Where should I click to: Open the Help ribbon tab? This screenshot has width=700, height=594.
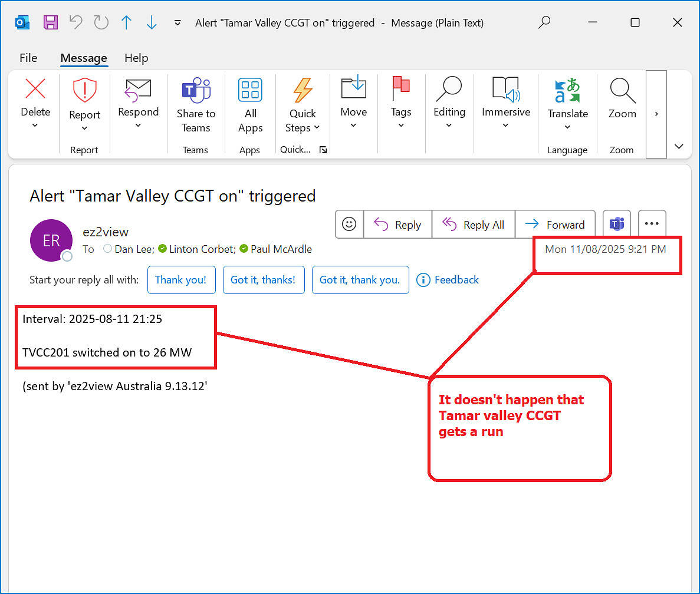136,58
